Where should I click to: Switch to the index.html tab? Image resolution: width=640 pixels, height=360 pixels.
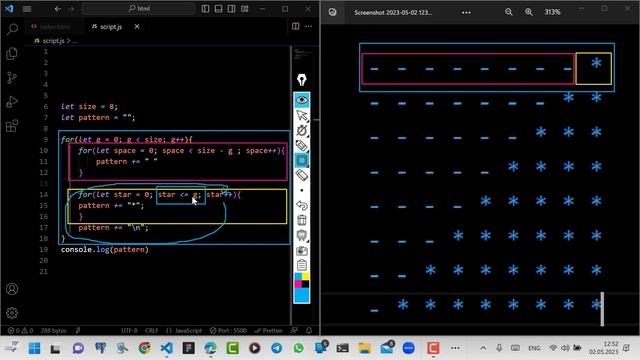(x=51, y=27)
